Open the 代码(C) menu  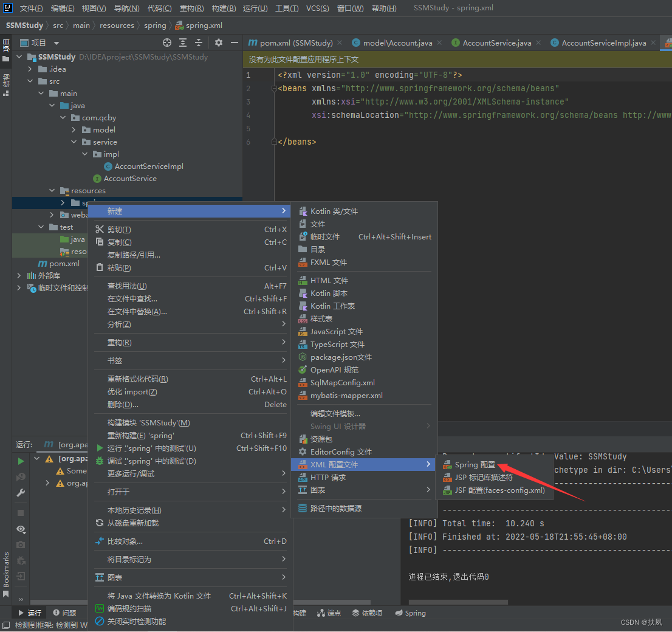click(x=159, y=8)
